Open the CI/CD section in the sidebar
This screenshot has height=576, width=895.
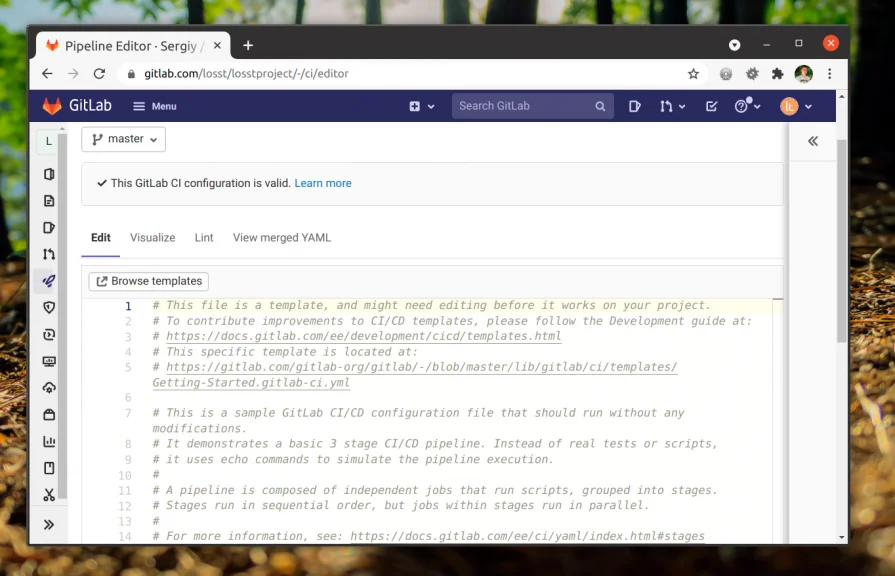pyautogui.click(x=48, y=281)
